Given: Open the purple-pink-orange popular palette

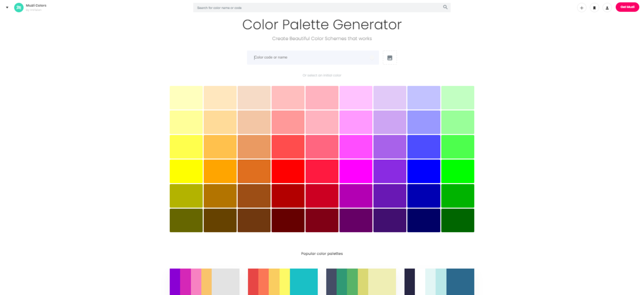Looking at the screenshot, I should click(204, 282).
